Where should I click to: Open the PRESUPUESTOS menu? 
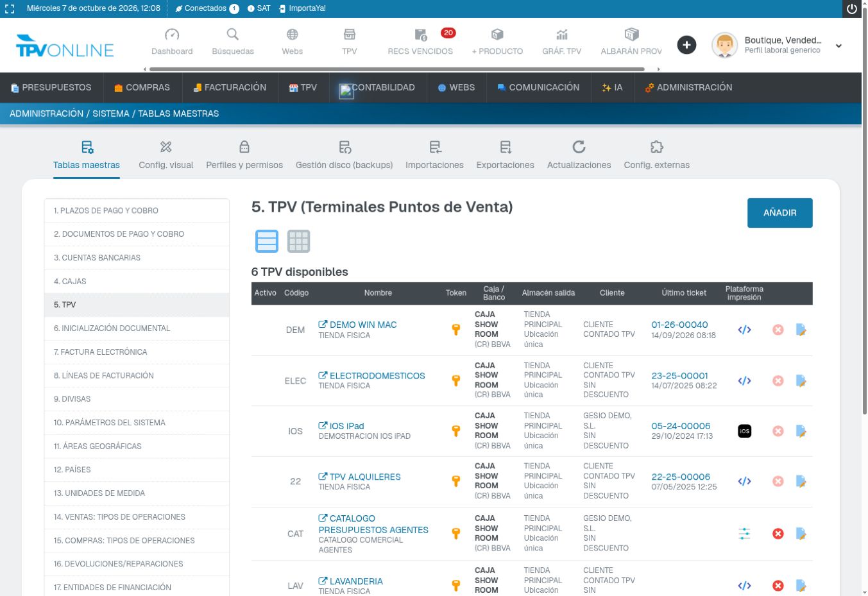[51, 87]
